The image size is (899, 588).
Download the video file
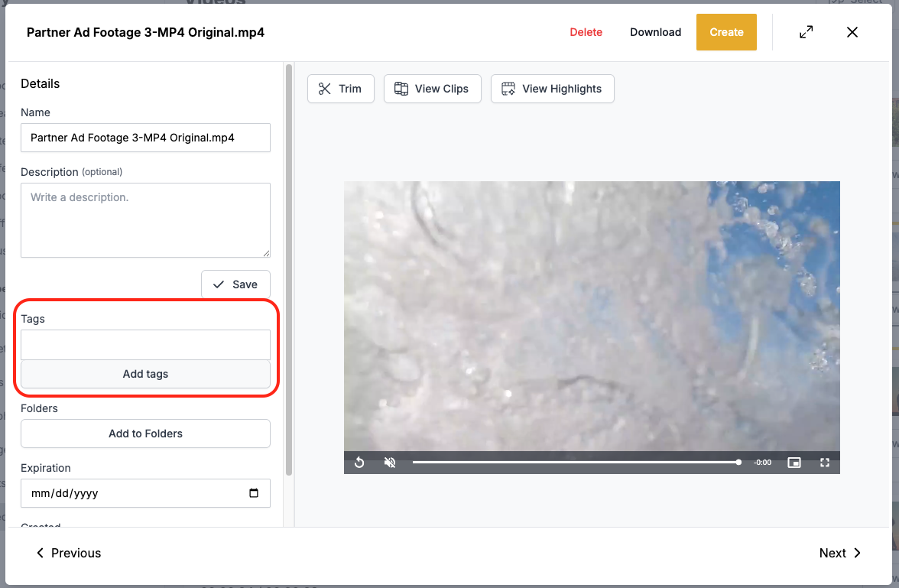click(655, 32)
